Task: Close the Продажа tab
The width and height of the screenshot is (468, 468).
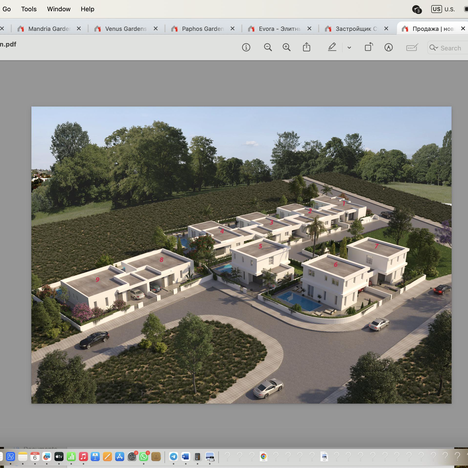Action: 463,29
